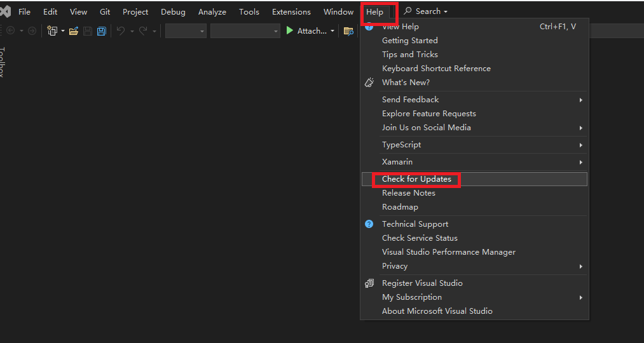The width and height of the screenshot is (644, 343).
Task: Open the Toolbox side tab
Action: coord(3,62)
